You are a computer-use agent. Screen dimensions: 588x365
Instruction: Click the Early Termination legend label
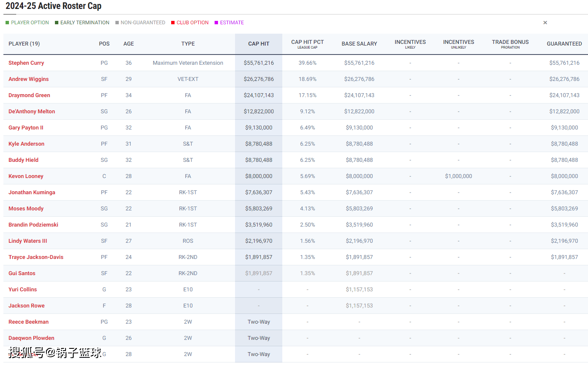[x=85, y=23]
